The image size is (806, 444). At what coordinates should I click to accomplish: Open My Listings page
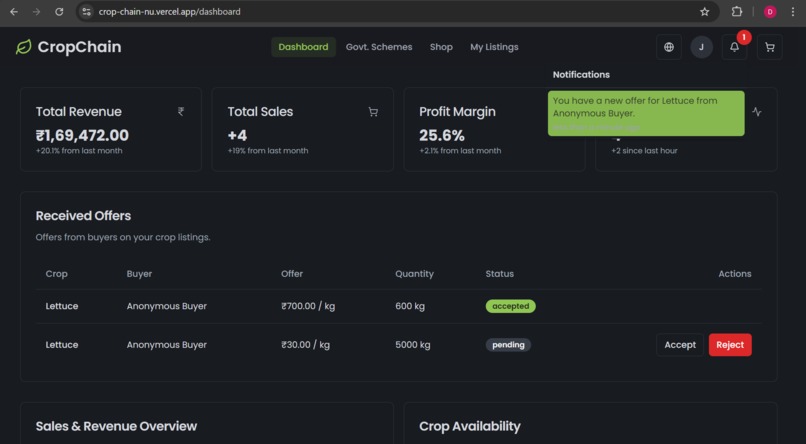[x=494, y=47]
